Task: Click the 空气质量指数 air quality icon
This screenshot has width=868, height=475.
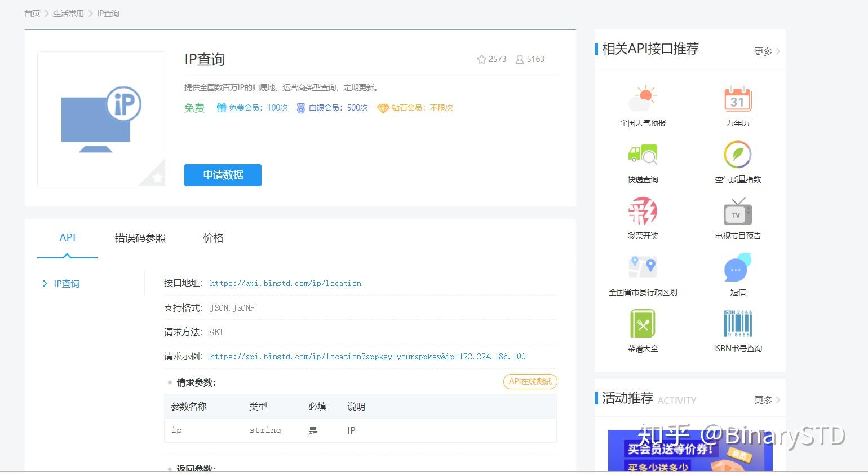Action: (x=737, y=155)
